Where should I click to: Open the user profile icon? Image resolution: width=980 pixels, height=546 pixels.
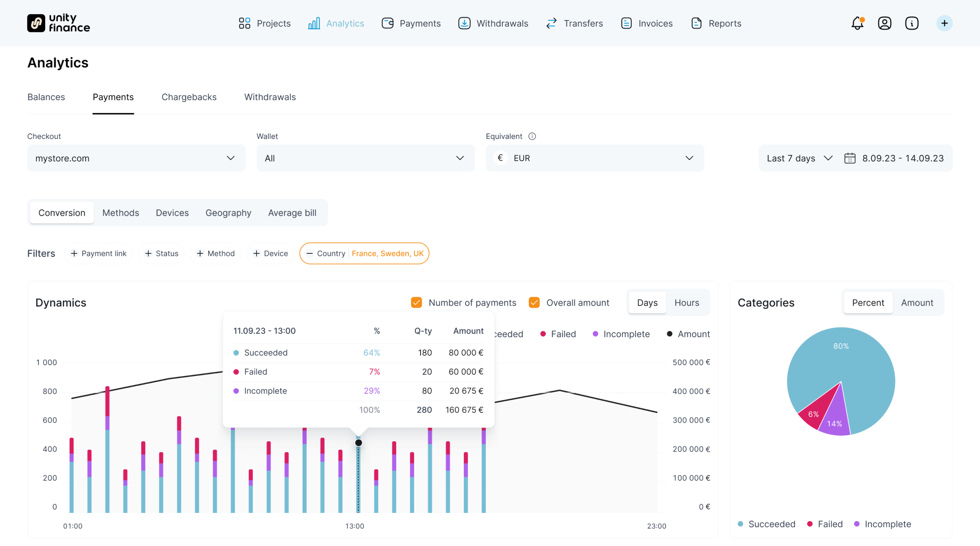click(884, 23)
